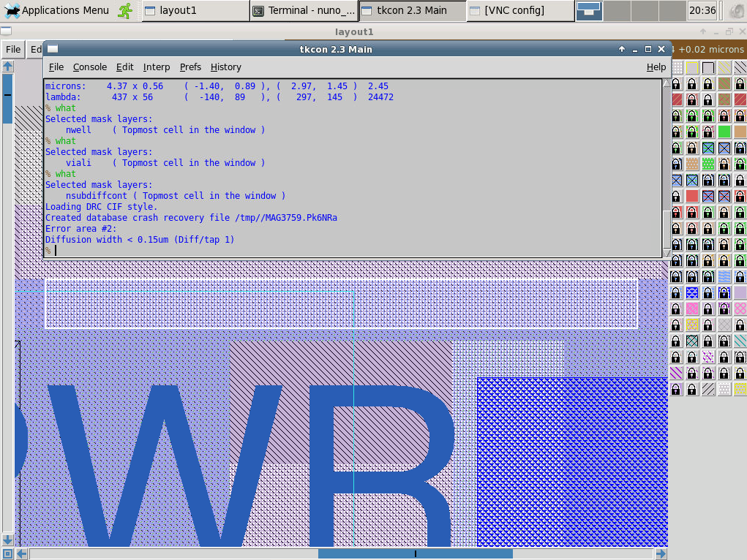
Task: Select the plain light purple layer icon
Action: click(x=740, y=293)
